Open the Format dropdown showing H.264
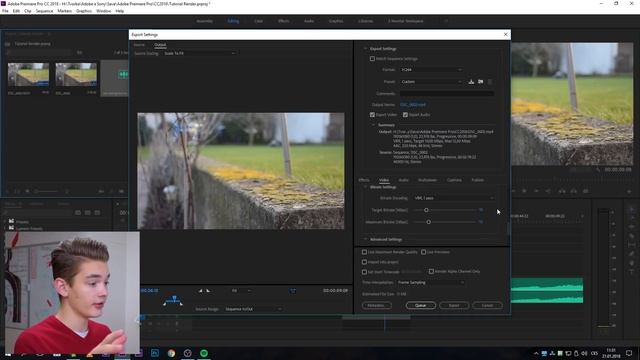 [431, 70]
